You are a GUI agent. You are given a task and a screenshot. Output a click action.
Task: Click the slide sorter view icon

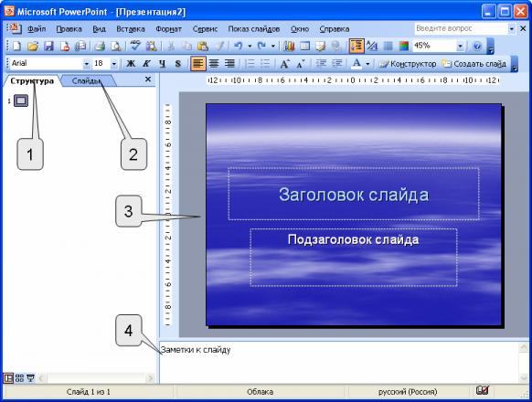click(x=20, y=378)
